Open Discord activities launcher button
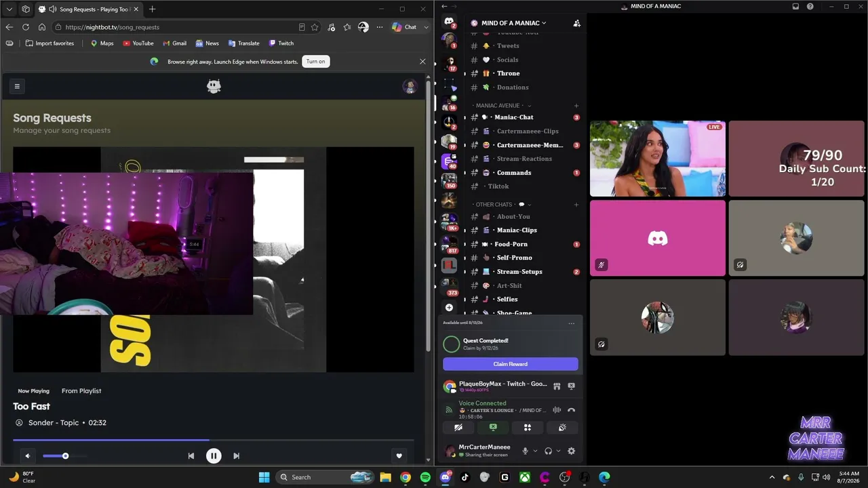Image resolution: width=868 pixels, height=488 pixels. pyautogui.click(x=528, y=428)
